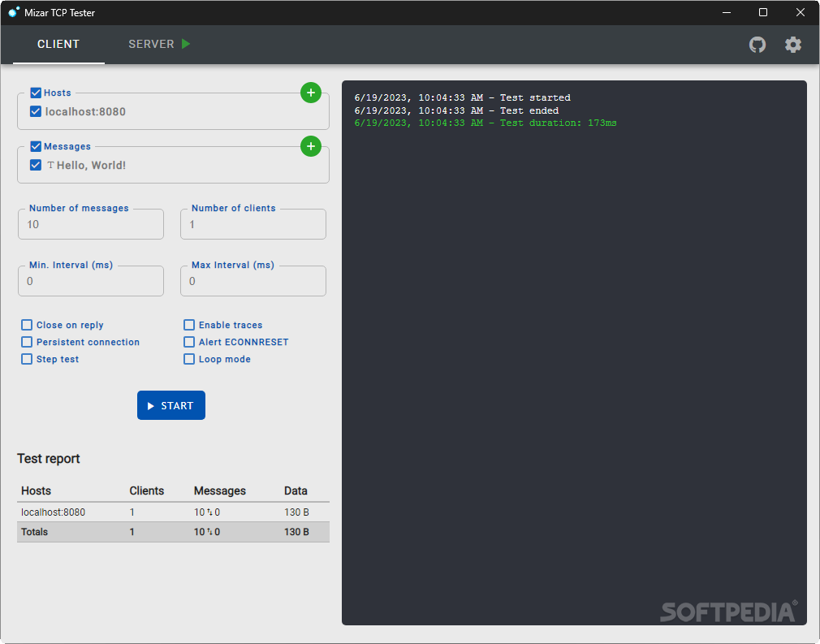Focus the Number of messages field
Screen dimensions: 820x644
pos(91,224)
